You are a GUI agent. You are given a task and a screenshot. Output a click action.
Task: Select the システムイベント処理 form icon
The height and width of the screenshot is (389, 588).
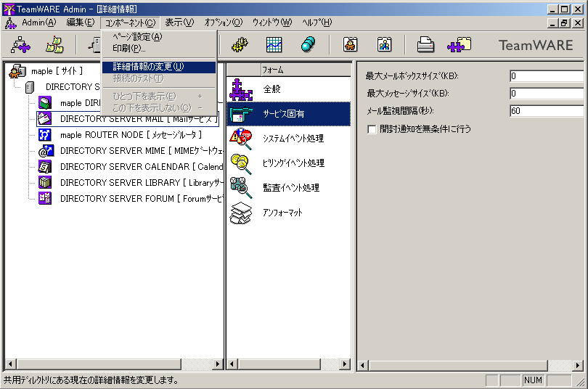point(241,139)
